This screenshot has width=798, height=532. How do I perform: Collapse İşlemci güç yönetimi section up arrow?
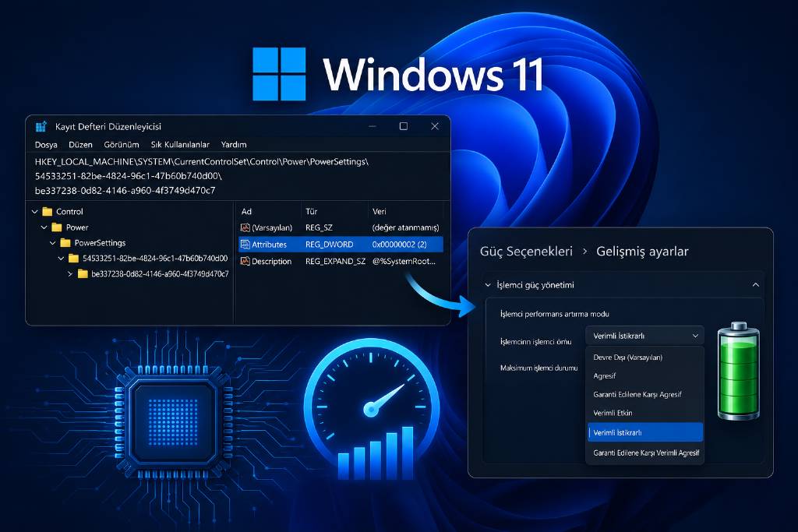tap(756, 285)
